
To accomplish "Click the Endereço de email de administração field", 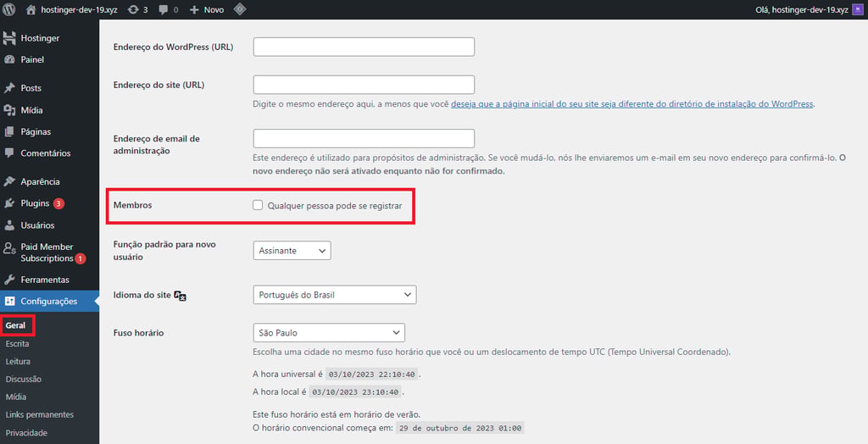I will pyautogui.click(x=364, y=138).
